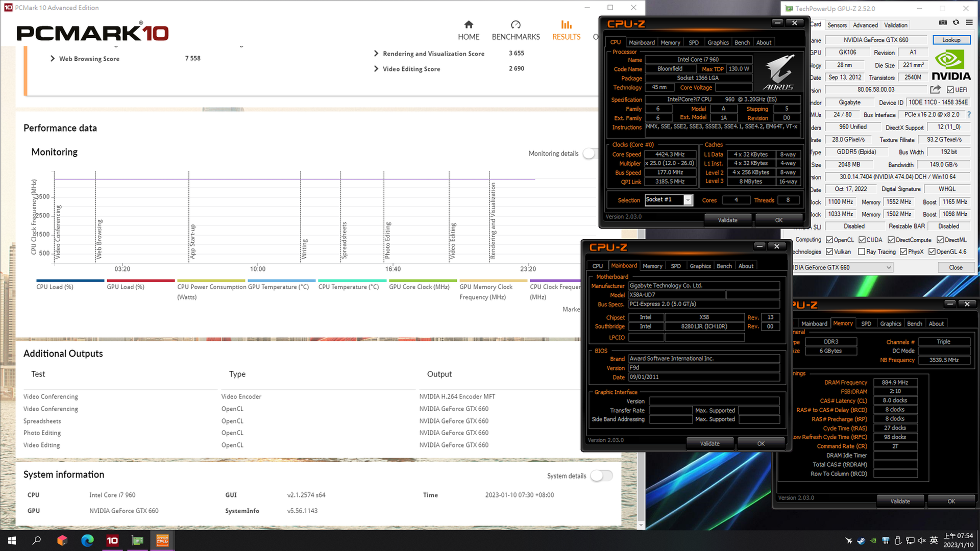Image resolution: width=980 pixels, height=551 pixels.
Task: Toggle Monitoring details switch
Action: tap(590, 154)
